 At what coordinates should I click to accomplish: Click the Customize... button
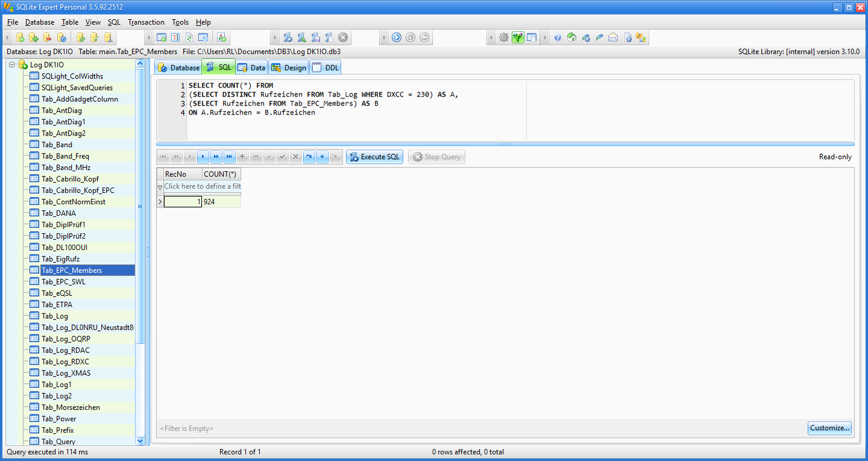[x=829, y=428]
